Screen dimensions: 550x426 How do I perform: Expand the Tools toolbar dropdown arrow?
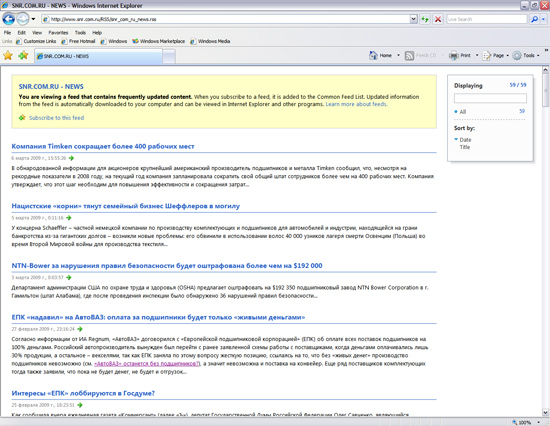point(538,55)
